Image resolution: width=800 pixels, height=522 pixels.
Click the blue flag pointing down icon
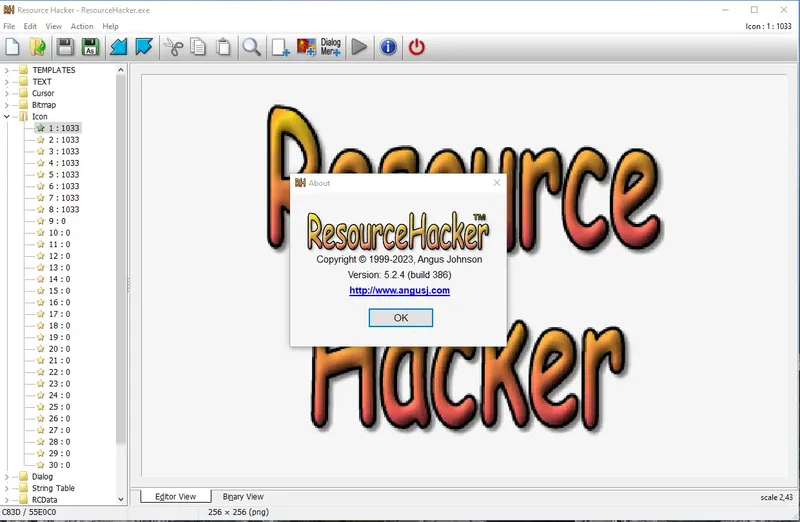[x=144, y=47]
